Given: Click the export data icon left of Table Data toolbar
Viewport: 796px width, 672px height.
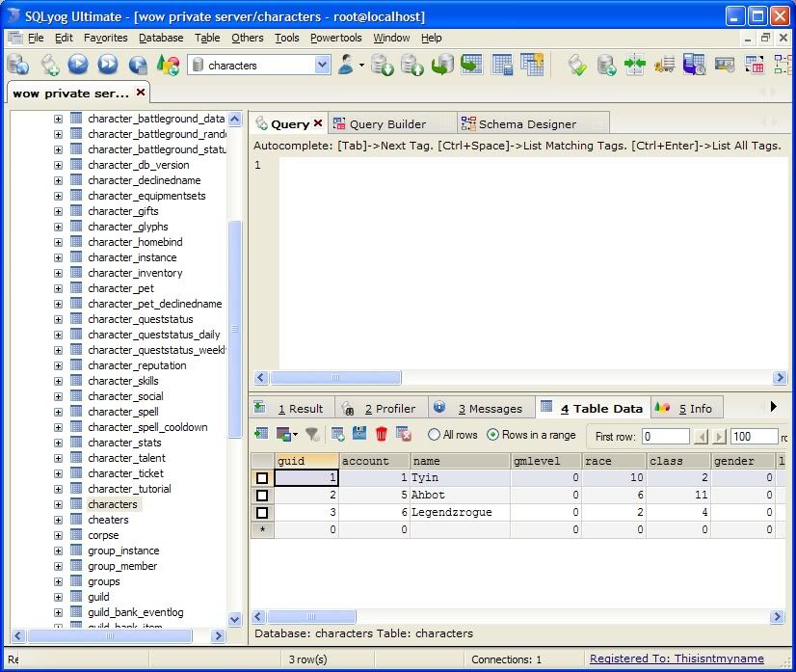Looking at the screenshot, I should coord(261,434).
